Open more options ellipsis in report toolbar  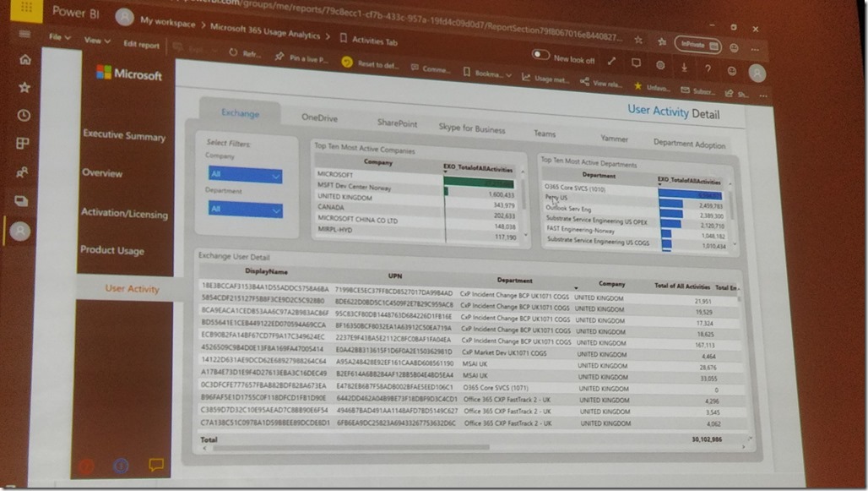coord(763,95)
